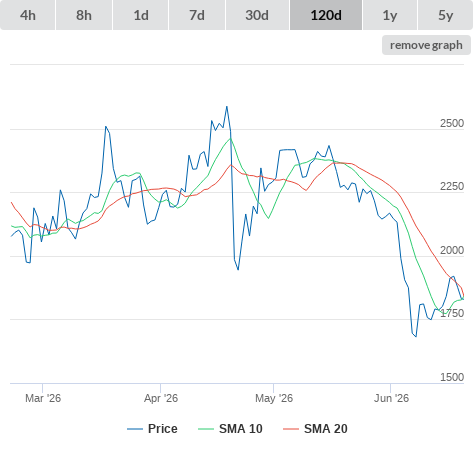This screenshot has height=455, width=474.
Task: Switch chart to the 7d range
Action: point(197,15)
